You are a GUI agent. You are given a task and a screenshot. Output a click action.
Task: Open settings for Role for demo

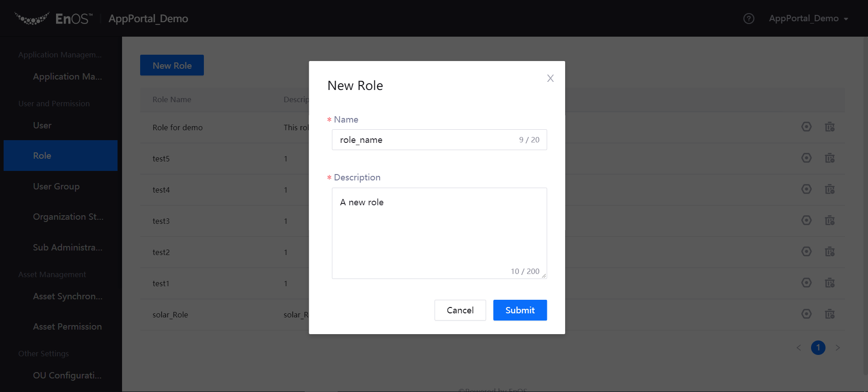click(x=806, y=127)
